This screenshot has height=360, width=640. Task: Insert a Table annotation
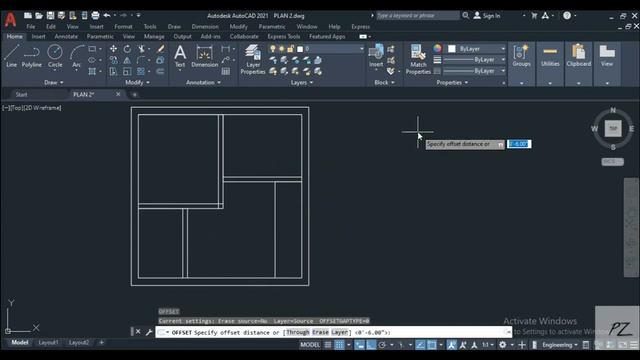point(226,71)
